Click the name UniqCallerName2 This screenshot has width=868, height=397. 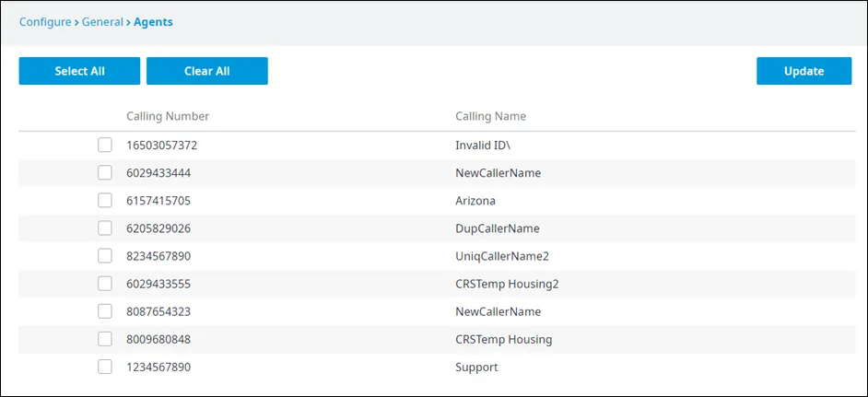click(502, 256)
